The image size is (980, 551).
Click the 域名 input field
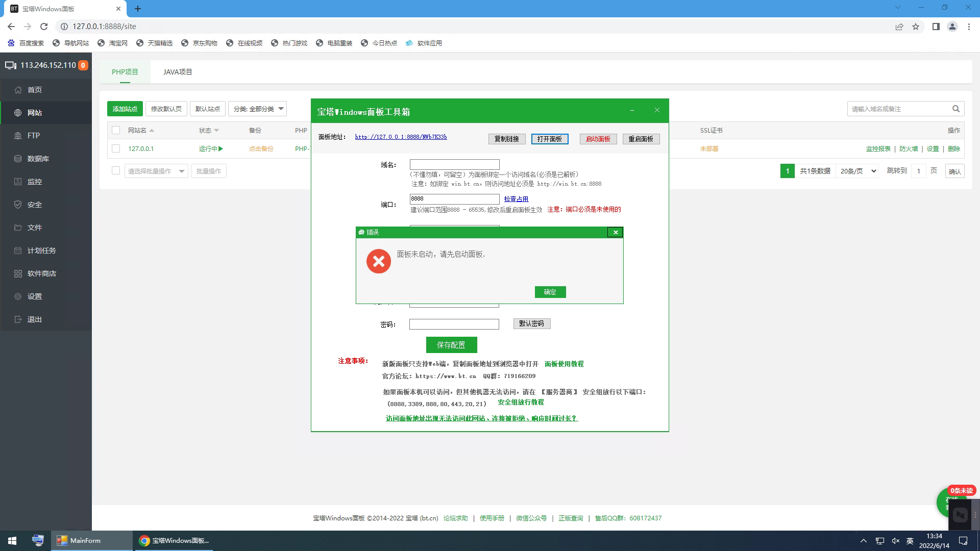click(x=455, y=164)
